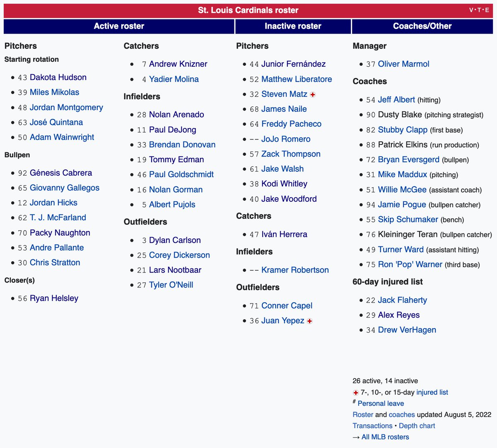The height and width of the screenshot is (448, 497).
Task: Click Nolan Gorman link
Action: click(176, 190)
